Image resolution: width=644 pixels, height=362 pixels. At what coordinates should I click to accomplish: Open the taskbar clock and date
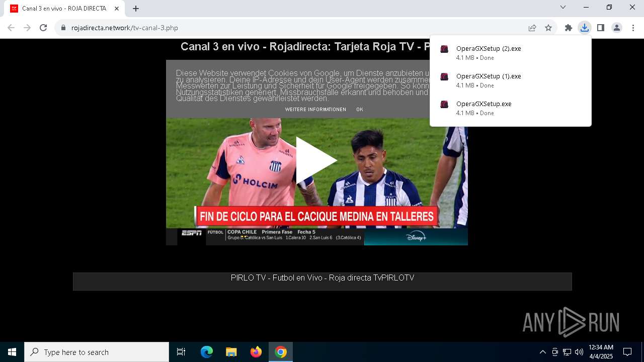point(601,352)
